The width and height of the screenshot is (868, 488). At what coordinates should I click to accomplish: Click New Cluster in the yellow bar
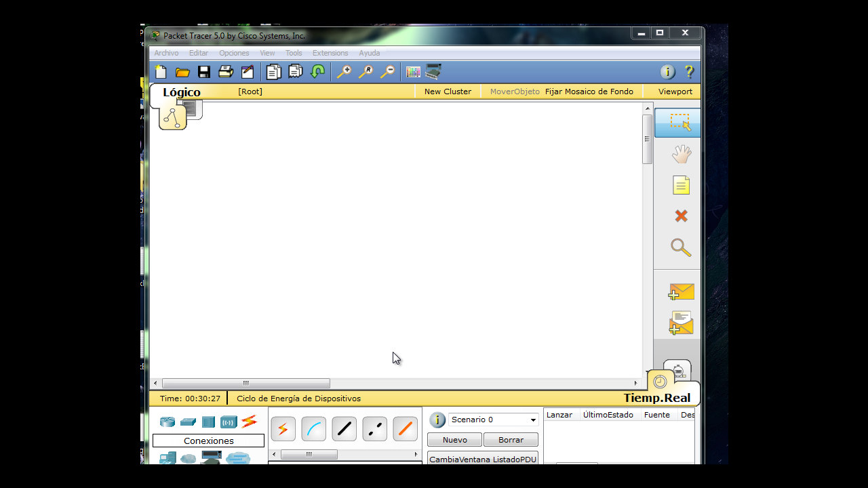click(x=448, y=91)
